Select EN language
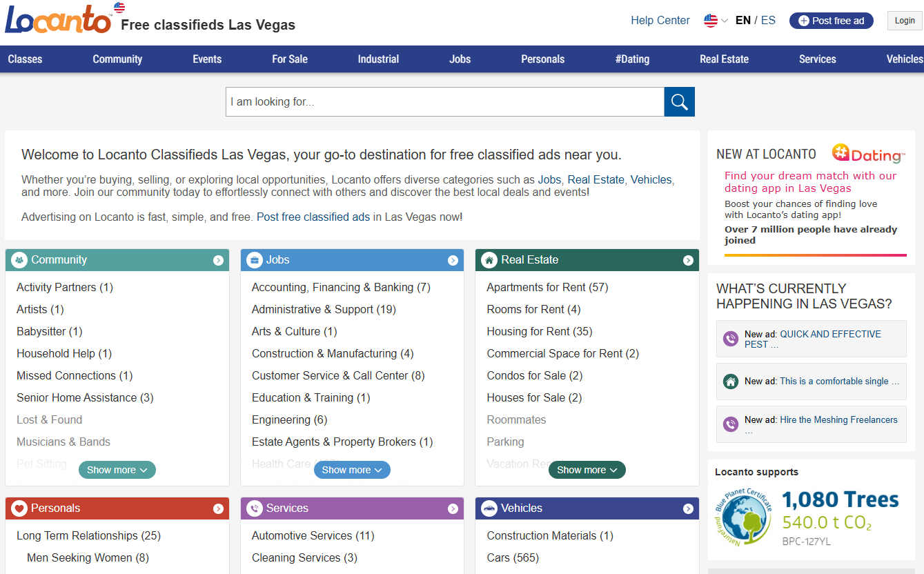The width and height of the screenshot is (924, 574). (x=743, y=21)
